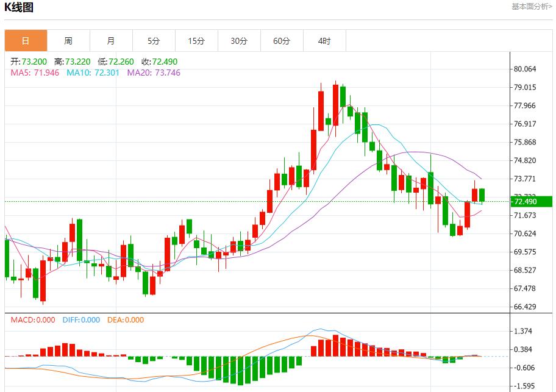Show the 60分 timeframe chart
This screenshot has height=392, width=556.
click(282, 41)
